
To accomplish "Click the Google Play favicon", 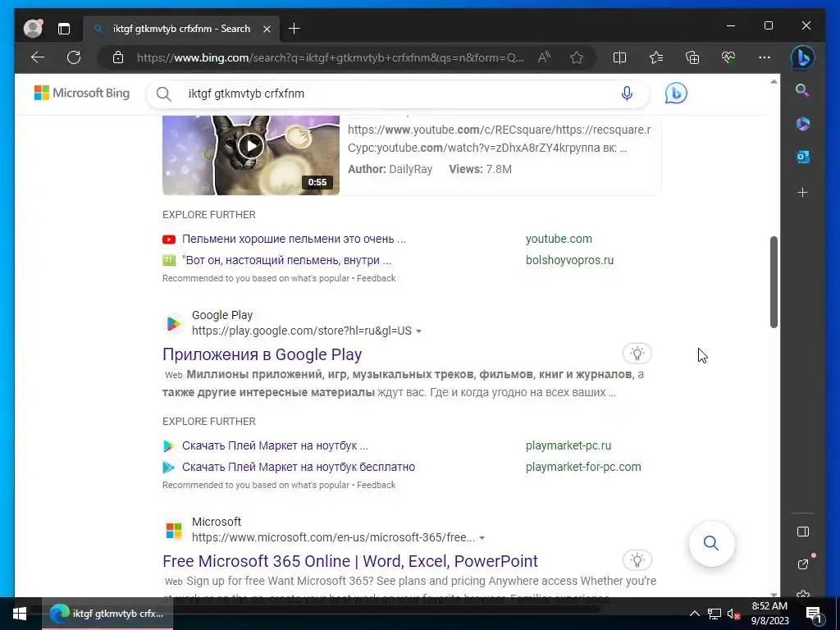I will pyautogui.click(x=173, y=323).
